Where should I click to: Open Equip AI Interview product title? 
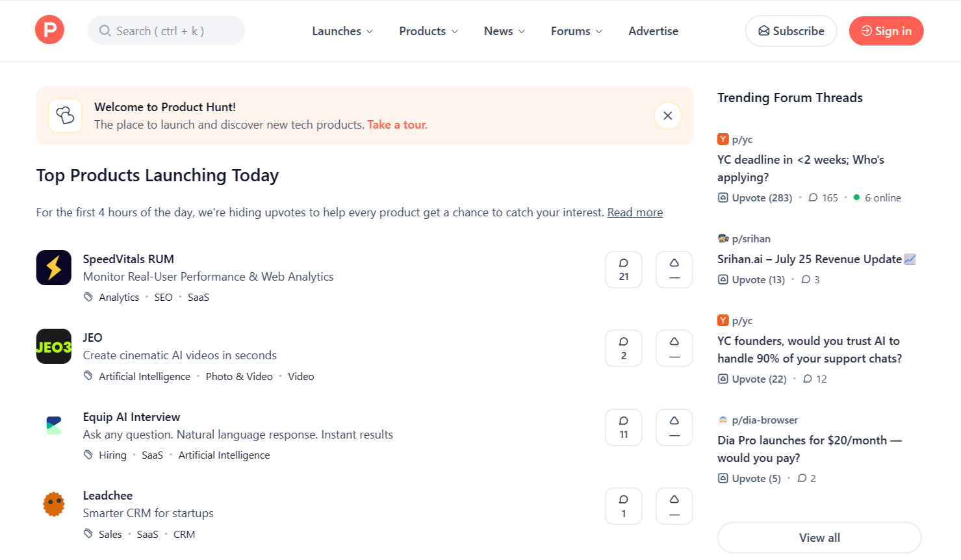pyautogui.click(x=131, y=417)
